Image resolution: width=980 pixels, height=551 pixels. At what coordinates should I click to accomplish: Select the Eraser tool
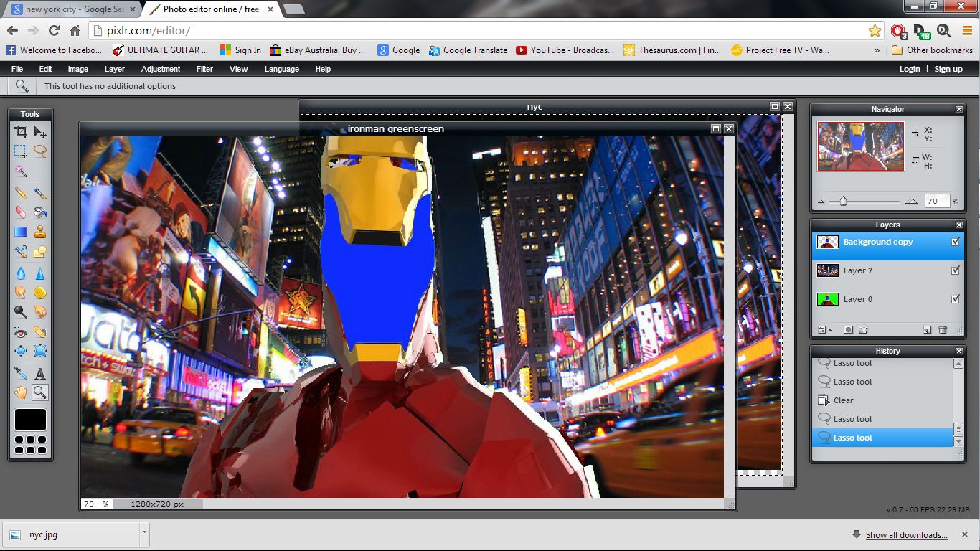click(x=21, y=212)
